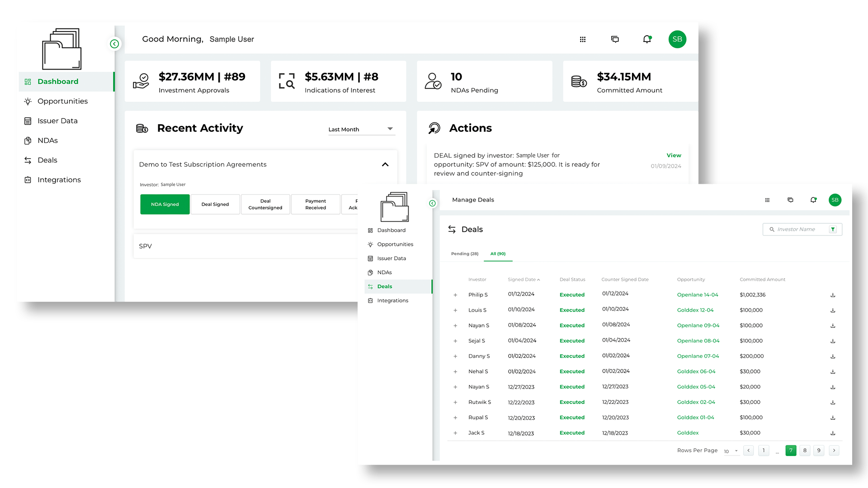Select NDAs in the Dashboard sidebar
The image size is (868, 488).
(x=47, y=141)
